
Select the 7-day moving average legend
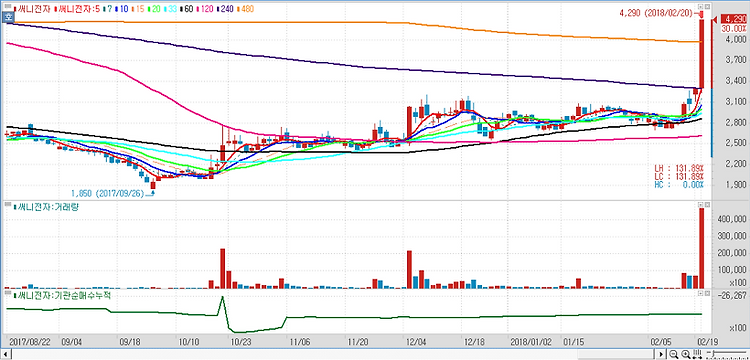point(108,9)
